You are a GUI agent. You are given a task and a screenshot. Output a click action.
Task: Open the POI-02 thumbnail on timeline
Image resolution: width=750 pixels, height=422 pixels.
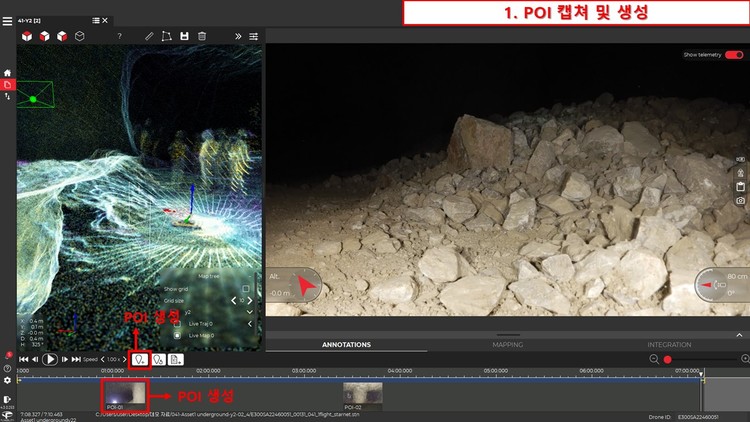pos(363,396)
